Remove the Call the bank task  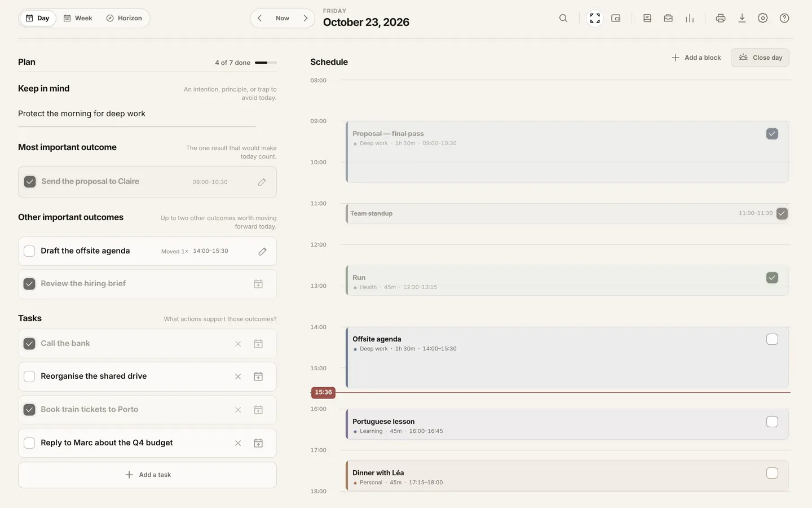[x=238, y=344]
